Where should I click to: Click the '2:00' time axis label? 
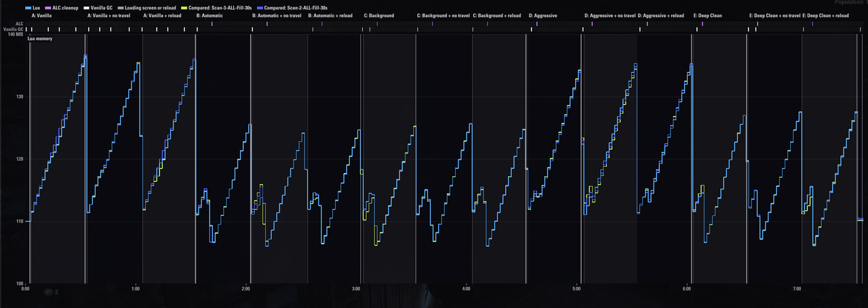(246, 289)
